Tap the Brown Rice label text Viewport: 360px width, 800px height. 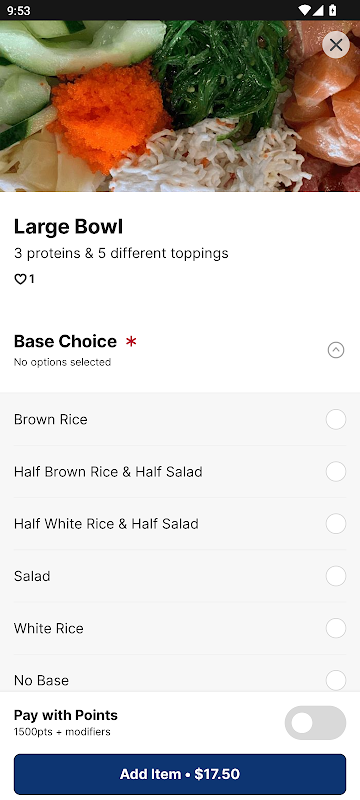point(50,419)
